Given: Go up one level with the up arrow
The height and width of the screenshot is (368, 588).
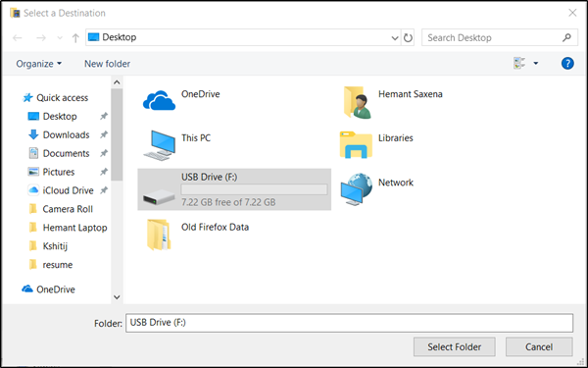Looking at the screenshot, I should (x=75, y=37).
